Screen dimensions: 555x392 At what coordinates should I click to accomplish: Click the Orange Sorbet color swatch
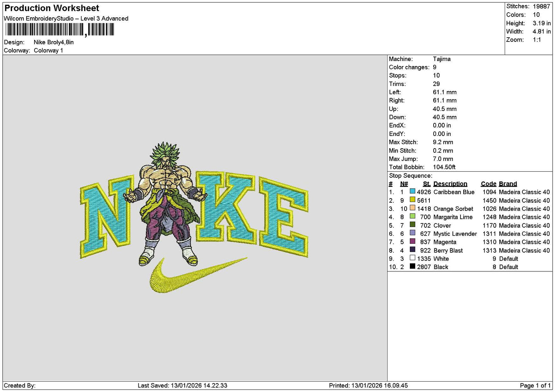pyautogui.click(x=412, y=208)
